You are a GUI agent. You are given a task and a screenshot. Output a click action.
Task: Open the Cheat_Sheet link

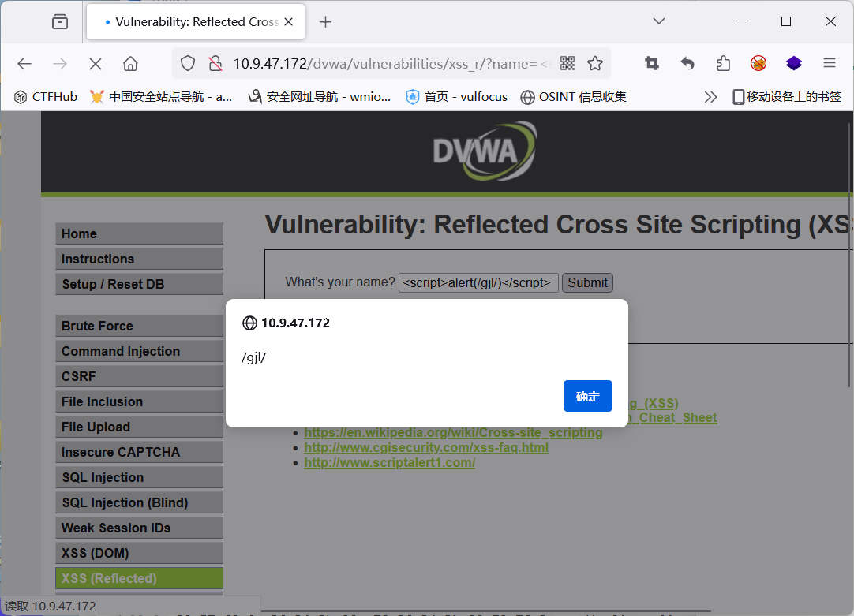[673, 418]
